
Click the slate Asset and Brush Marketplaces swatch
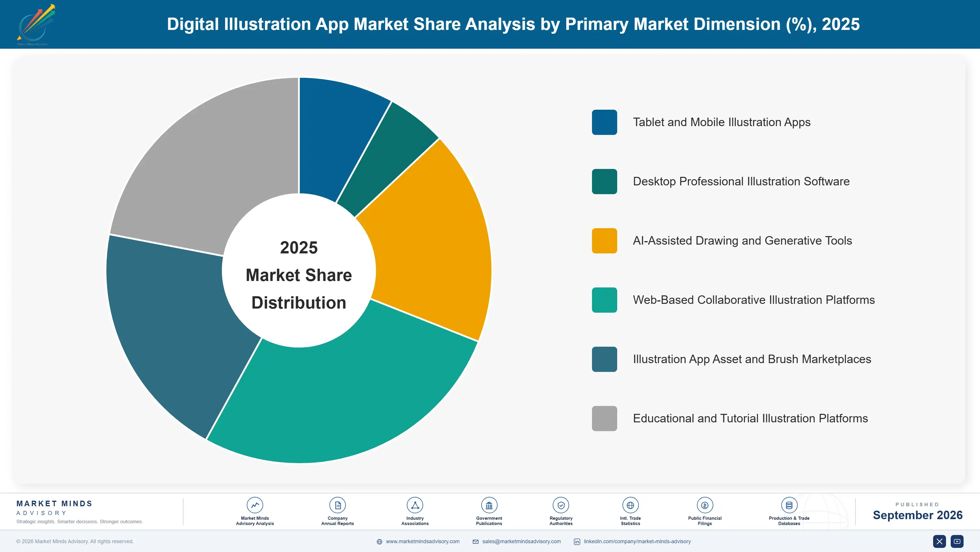[604, 359]
